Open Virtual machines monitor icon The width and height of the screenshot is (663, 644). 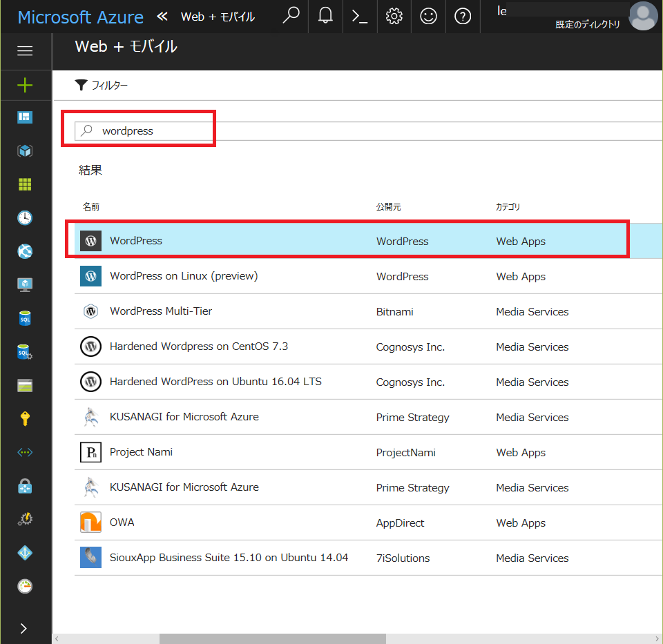[x=25, y=285]
